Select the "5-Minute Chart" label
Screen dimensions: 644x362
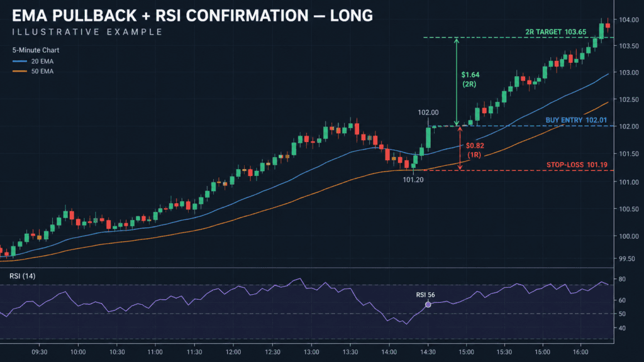(x=36, y=50)
